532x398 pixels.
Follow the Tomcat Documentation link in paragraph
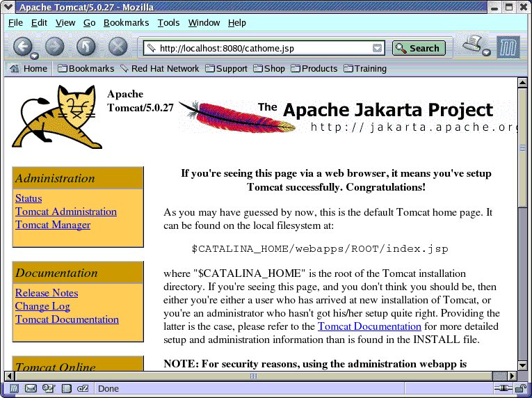click(x=369, y=326)
